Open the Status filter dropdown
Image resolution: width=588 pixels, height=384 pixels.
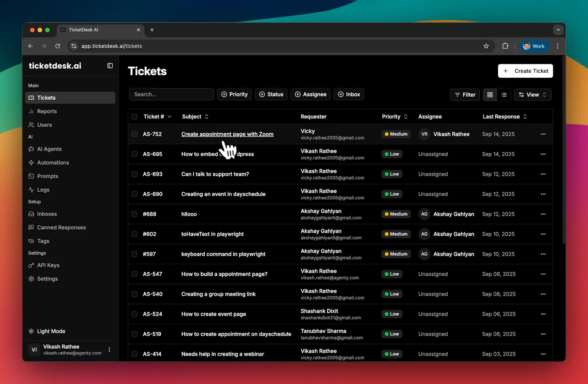[x=271, y=94]
